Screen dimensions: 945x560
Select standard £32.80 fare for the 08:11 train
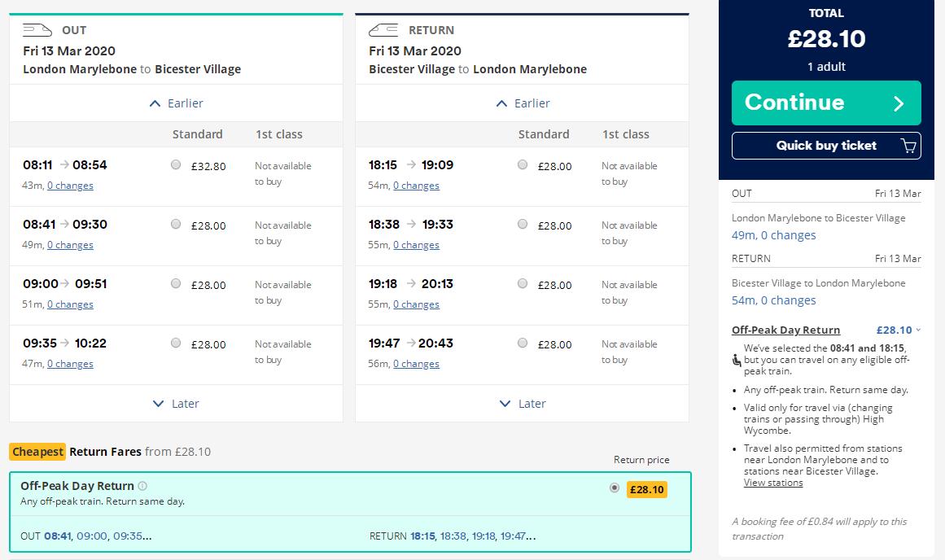176,164
